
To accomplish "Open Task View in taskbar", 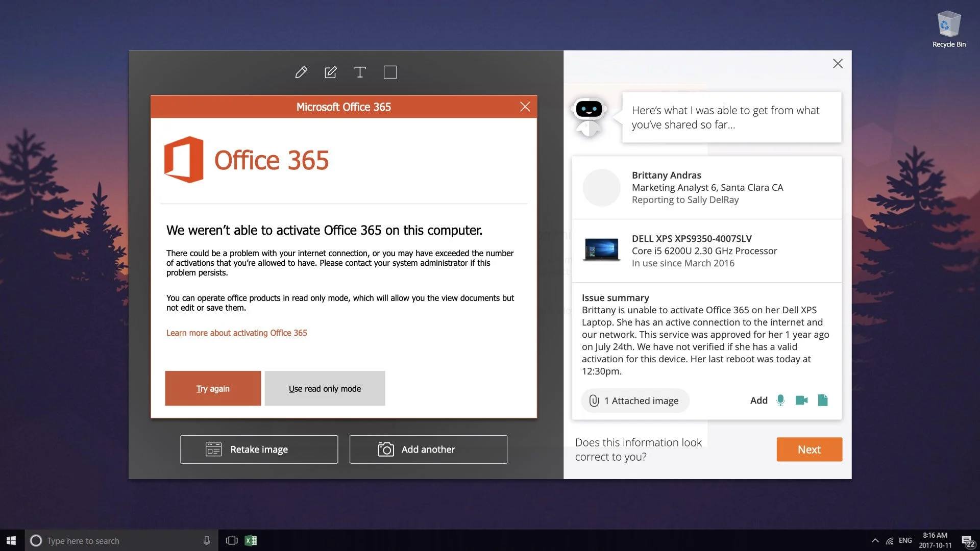I will click(232, 540).
